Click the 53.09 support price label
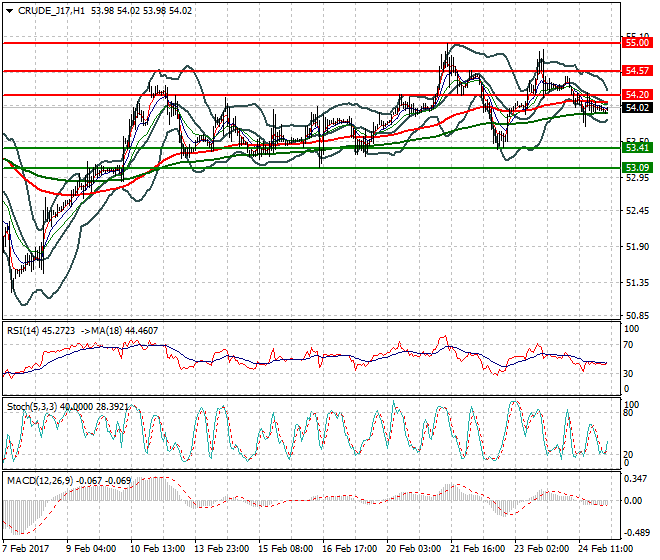The height and width of the screenshot is (560, 660). click(637, 168)
